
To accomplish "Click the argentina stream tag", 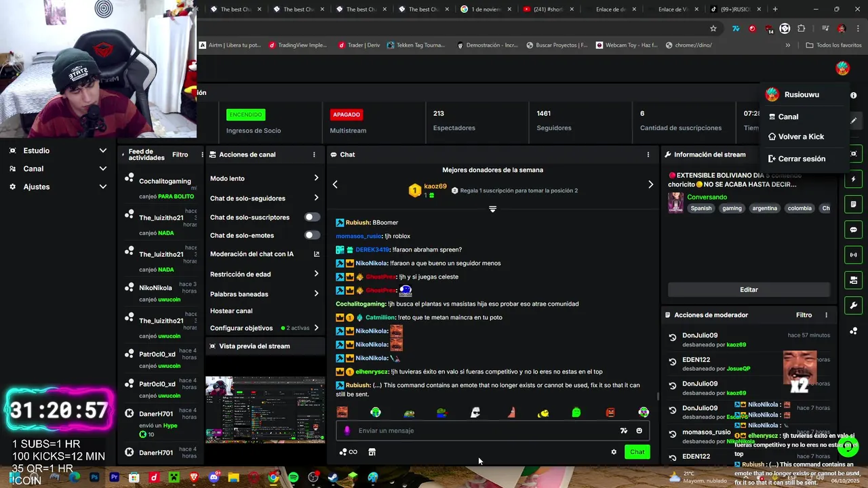I will click(764, 208).
